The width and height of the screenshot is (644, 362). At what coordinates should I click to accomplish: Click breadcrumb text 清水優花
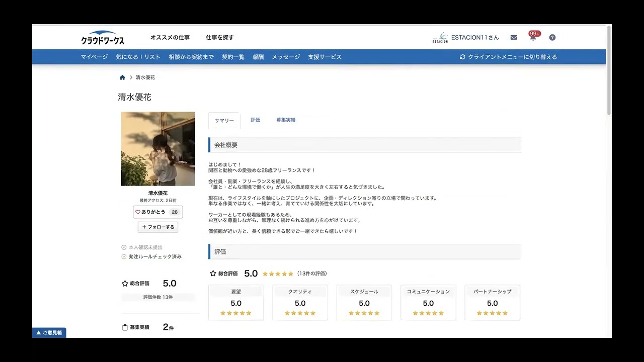point(145,77)
